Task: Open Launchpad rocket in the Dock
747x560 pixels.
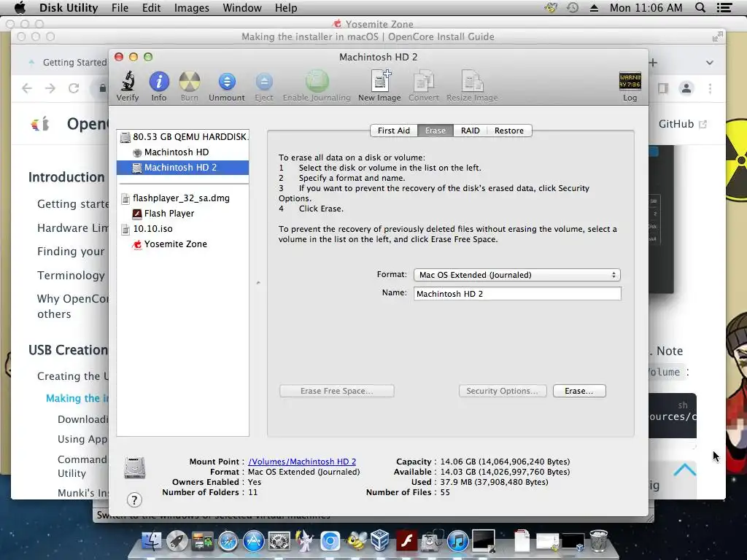Action: 177,542
